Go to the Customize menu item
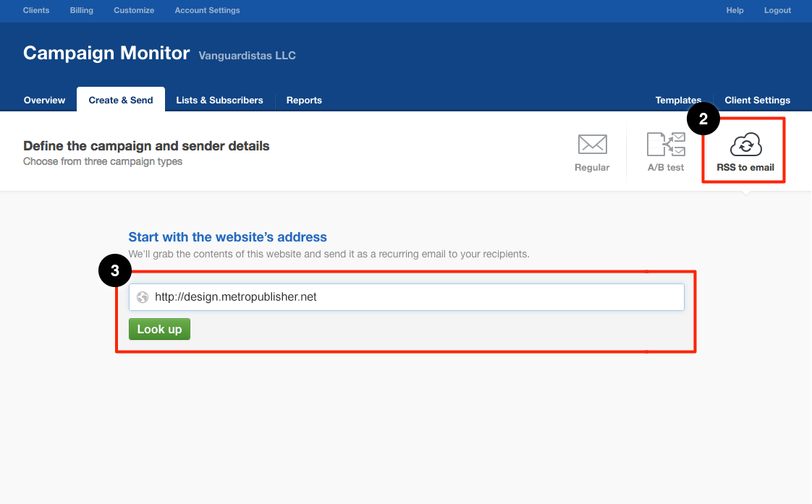This screenshot has height=504, width=812. 134,10
